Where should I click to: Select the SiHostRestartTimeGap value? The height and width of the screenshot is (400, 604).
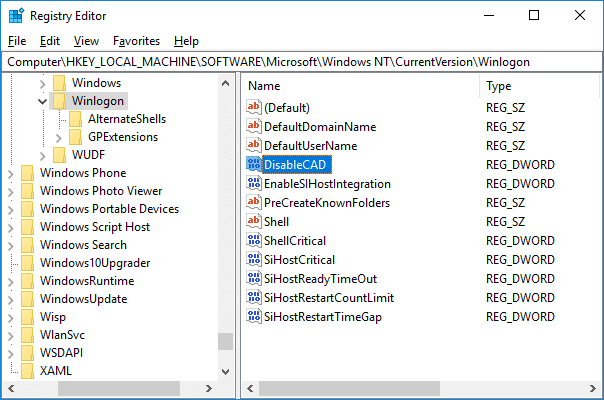[x=322, y=316]
